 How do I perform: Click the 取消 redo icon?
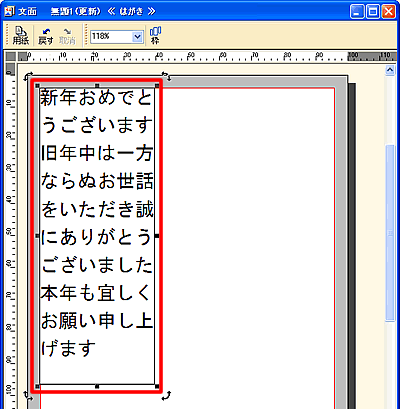pyautogui.click(x=67, y=36)
